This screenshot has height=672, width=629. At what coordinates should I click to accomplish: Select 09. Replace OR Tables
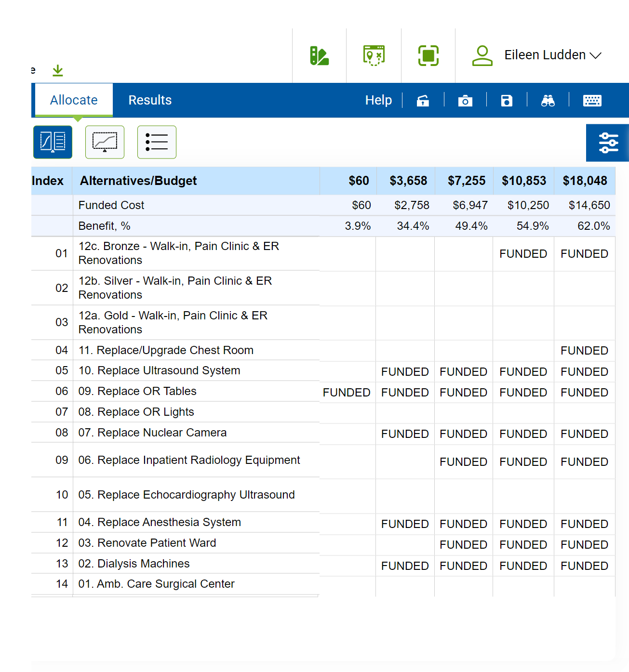coord(137,391)
